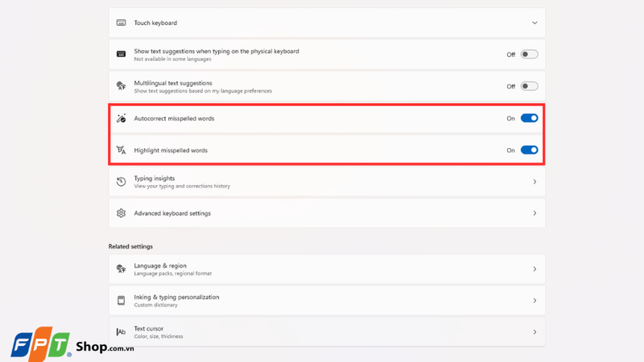This screenshot has width=644, height=362.
Task: Open Inking & typing personalization page
Action: (x=327, y=300)
